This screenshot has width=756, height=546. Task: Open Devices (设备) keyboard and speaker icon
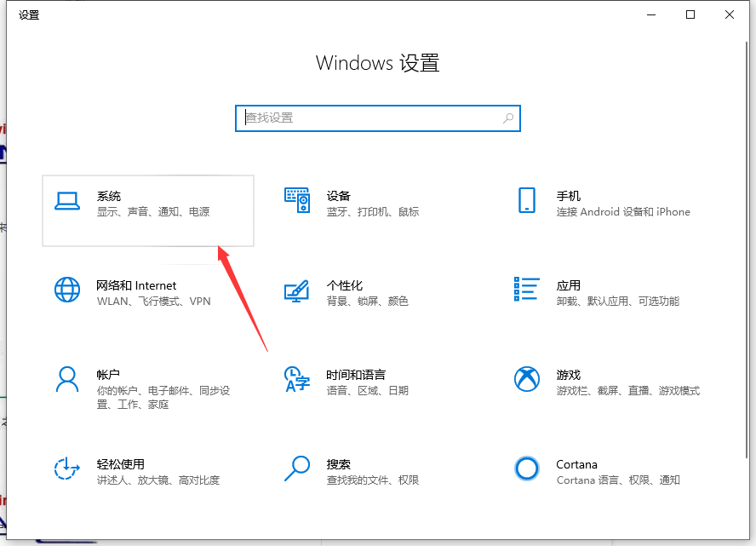297,201
